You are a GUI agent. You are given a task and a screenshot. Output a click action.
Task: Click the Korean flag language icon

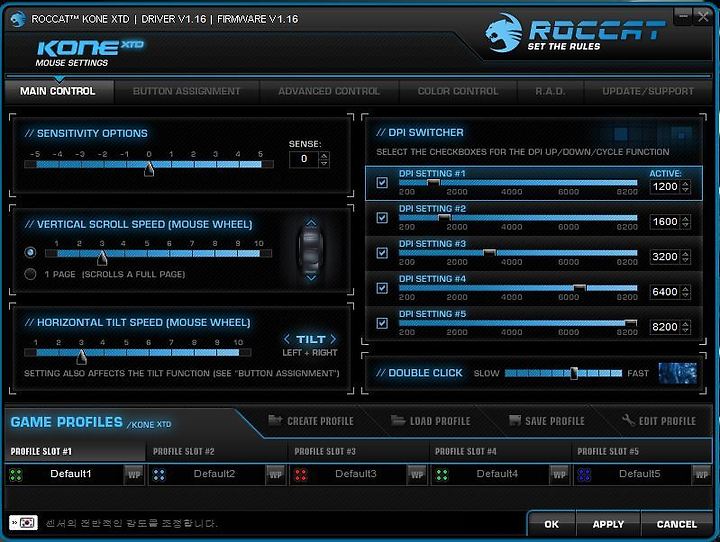(x=23, y=523)
